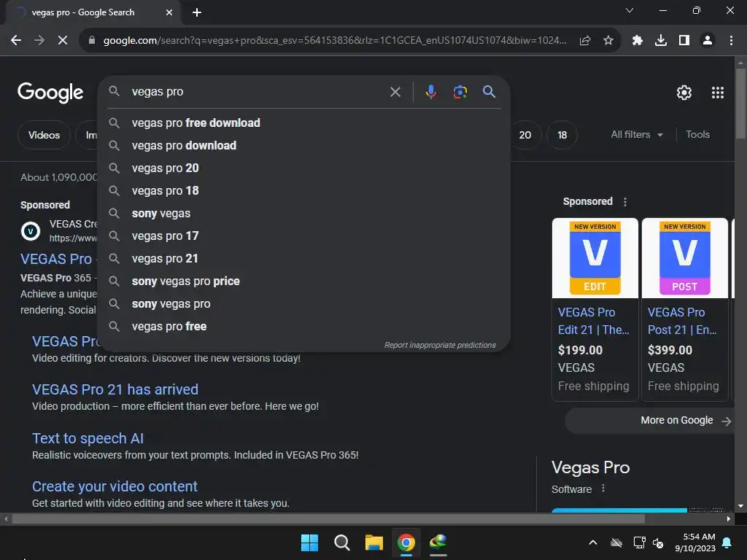The image size is (747, 560).
Task: Select the '20' filter chip
Action: click(x=525, y=135)
